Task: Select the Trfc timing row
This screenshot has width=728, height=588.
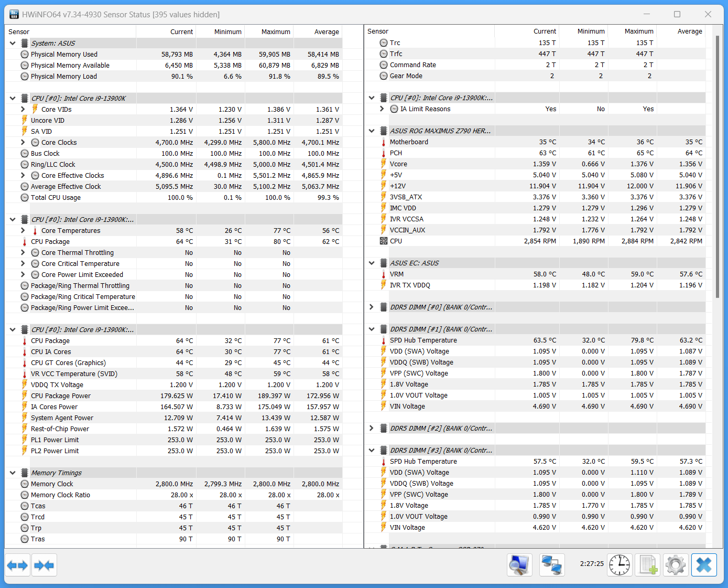Action: coord(535,54)
